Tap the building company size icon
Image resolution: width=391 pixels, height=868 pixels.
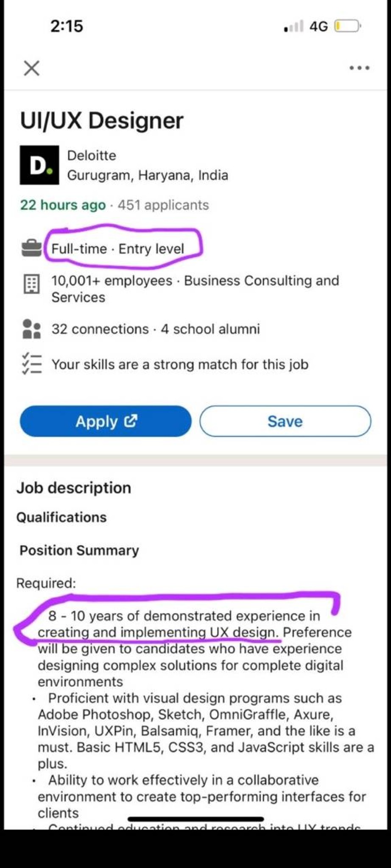(31, 284)
